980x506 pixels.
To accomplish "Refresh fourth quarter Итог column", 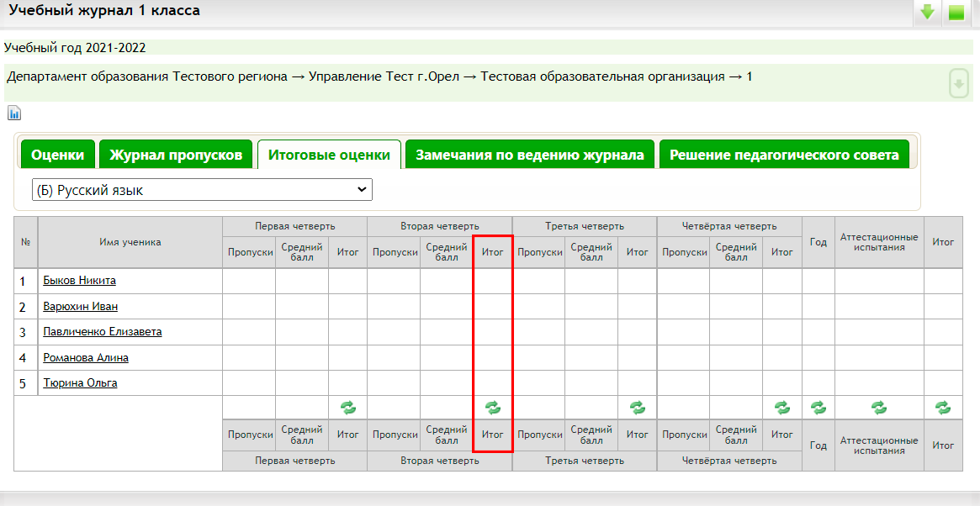I will pos(782,408).
